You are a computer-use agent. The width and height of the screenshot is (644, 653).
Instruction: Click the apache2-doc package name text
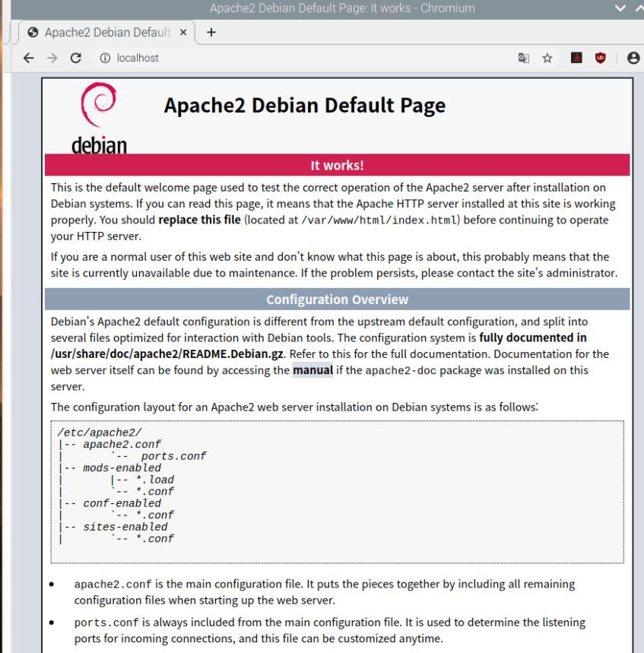401,370
